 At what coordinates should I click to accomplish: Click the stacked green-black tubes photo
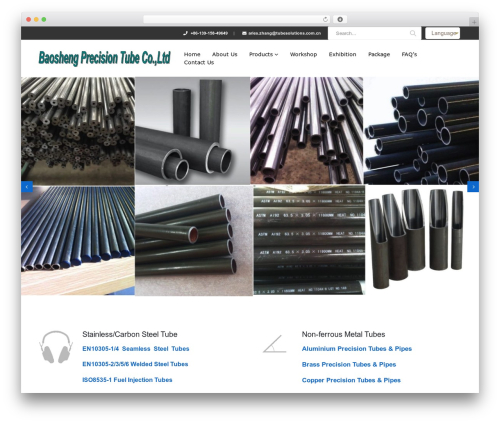click(194, 240)
